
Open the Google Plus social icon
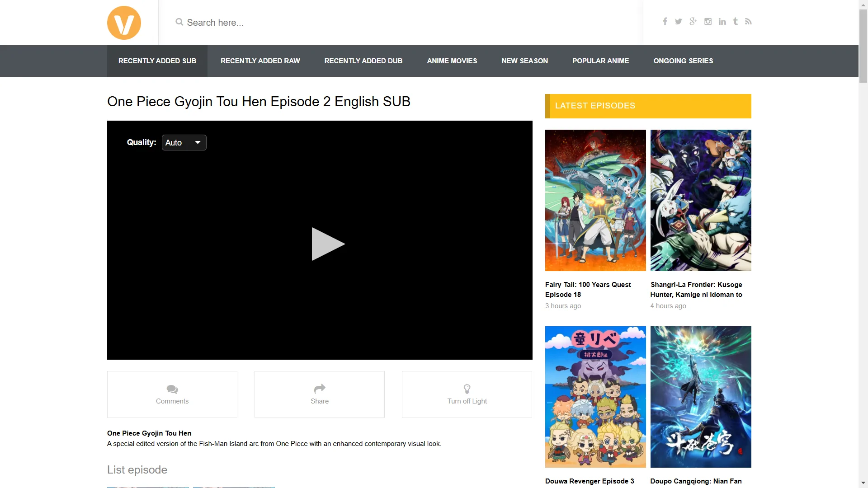(x=693, y=22)
